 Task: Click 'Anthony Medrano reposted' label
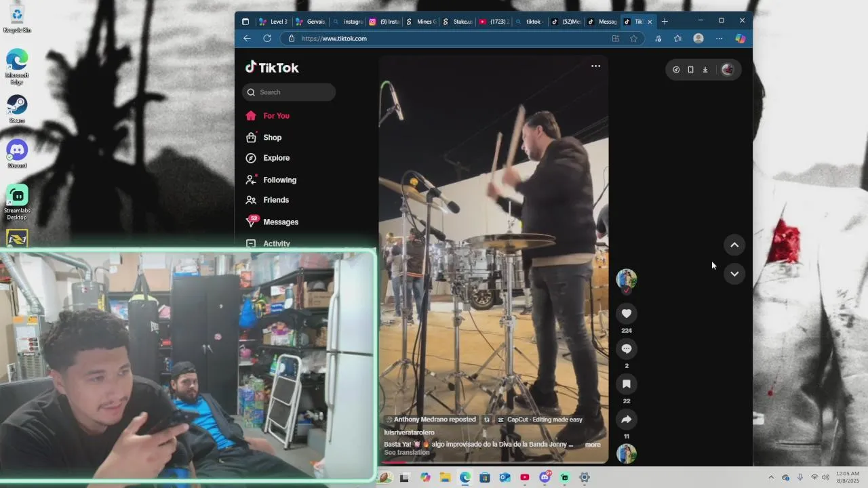pyautogui.click(x=431, y=420)
